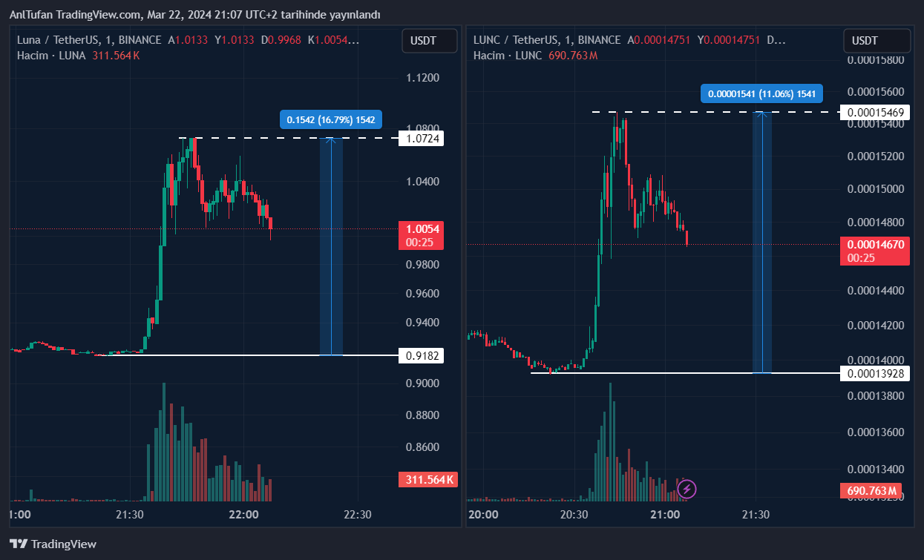
Task: Click the 311.564K volume tag
Action: click(428, 480)
